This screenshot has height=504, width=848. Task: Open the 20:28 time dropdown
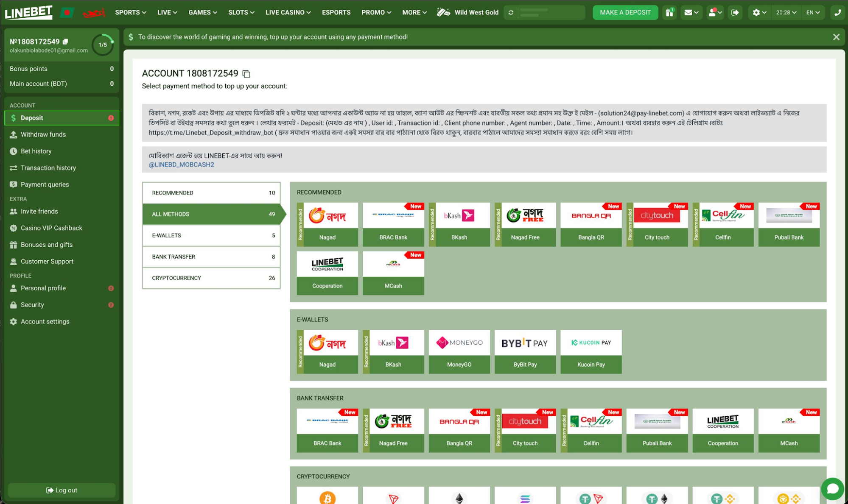click(786, 13)
